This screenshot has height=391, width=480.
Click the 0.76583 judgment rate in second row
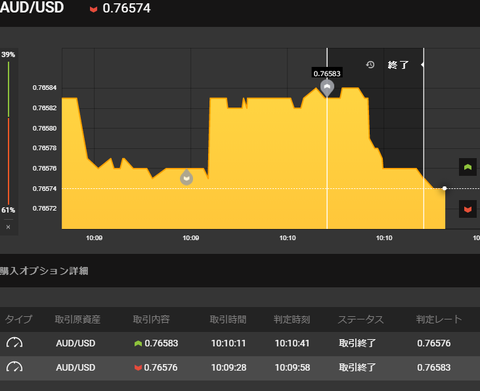tap(434, 368)
